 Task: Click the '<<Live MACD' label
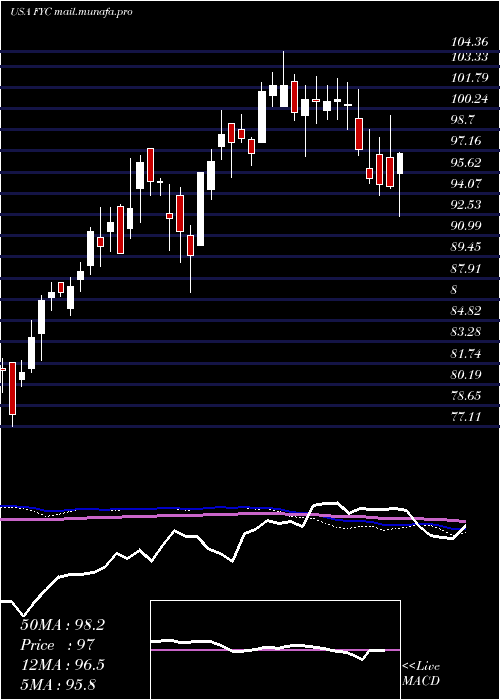pyautogui.click(x=421, y=674)
